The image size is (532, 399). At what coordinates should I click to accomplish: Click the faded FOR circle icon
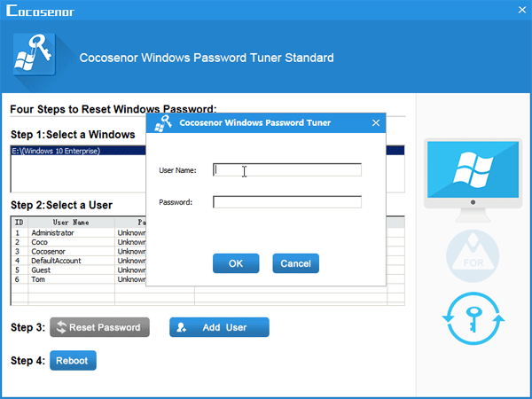[473, 256]
